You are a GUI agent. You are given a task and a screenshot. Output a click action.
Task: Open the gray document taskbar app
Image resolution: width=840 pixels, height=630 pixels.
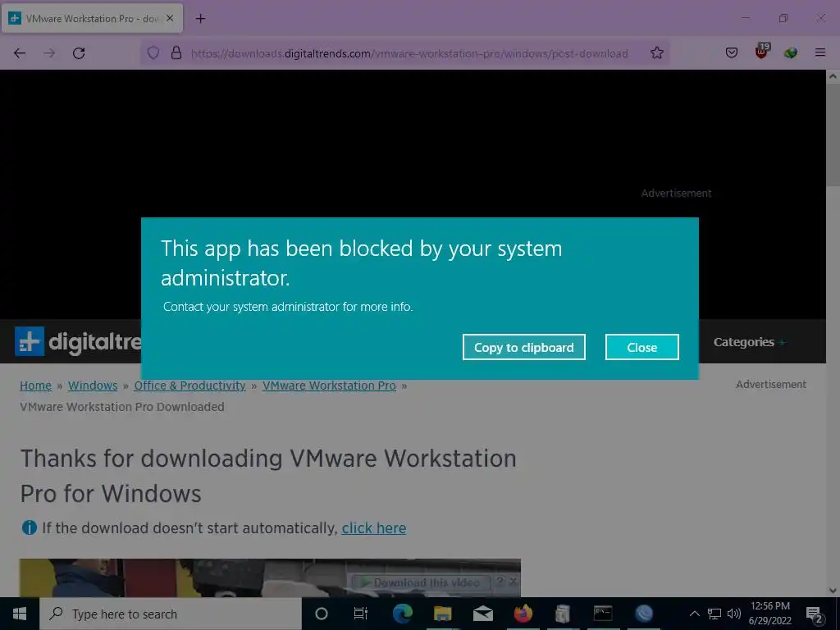[x=563, y=614]
